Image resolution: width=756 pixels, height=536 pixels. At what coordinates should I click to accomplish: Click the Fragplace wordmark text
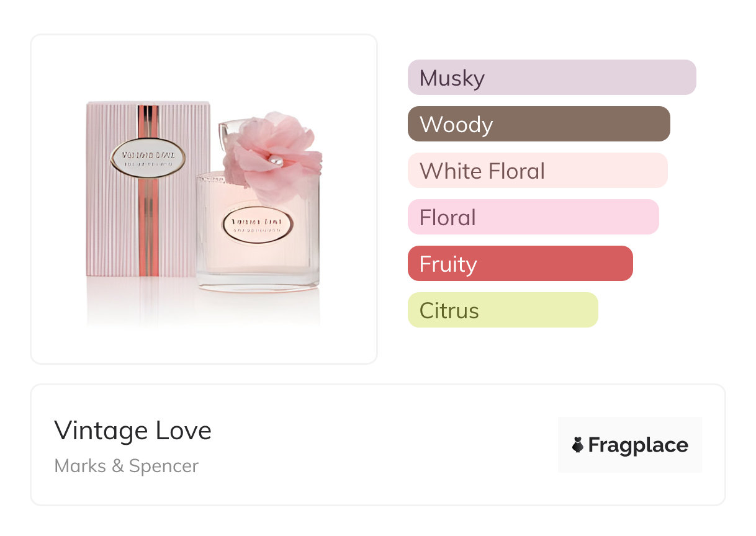pyautogui.click(x=638, y=445)
